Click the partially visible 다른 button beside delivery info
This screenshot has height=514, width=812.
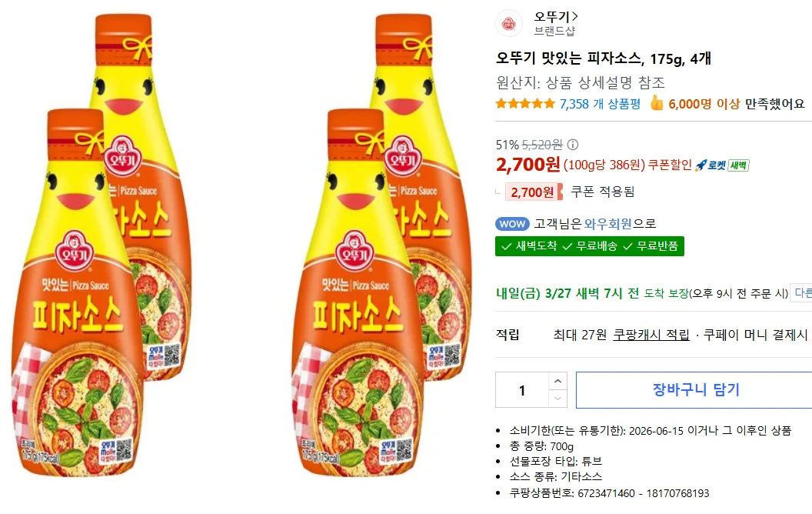pyautogui.click(x=802, y=293)
